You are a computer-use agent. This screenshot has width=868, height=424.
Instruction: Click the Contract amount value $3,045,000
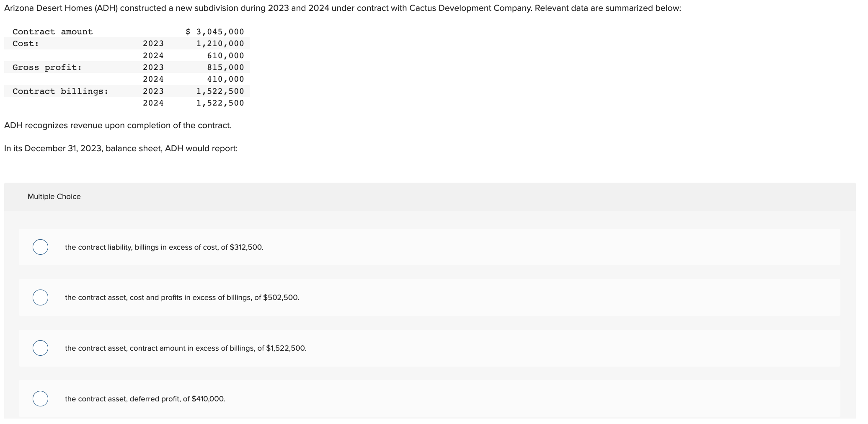[214, 31]
